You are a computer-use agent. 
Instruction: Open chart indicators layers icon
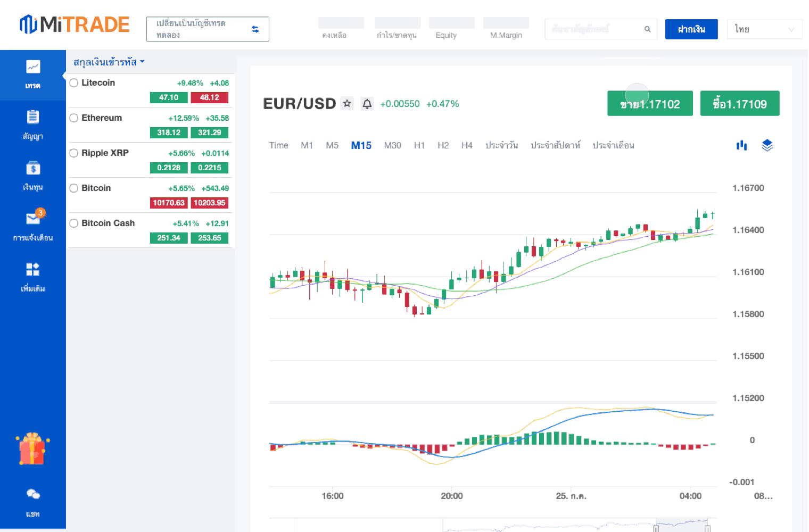767,145
